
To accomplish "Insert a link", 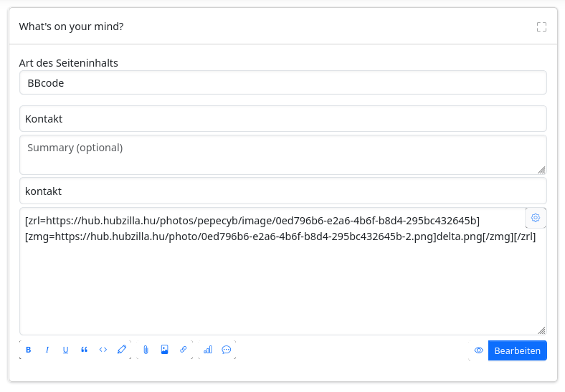I will [183, 350].
